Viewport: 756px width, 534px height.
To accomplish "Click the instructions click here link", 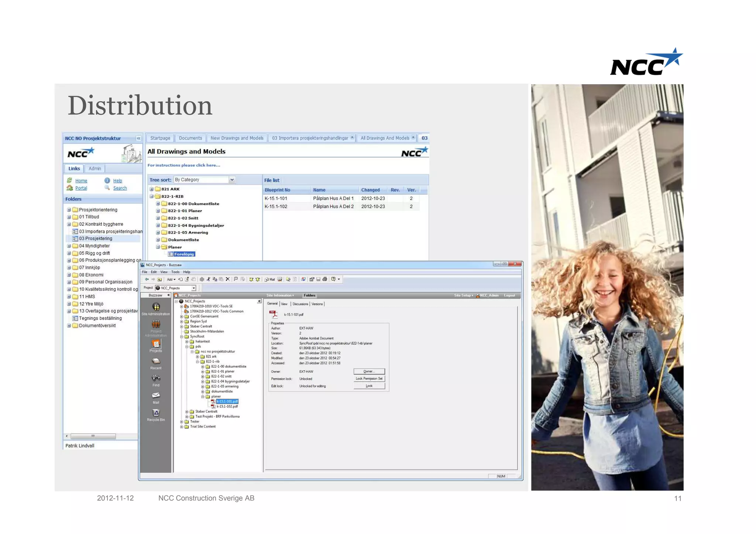I will tap(183, 165).
